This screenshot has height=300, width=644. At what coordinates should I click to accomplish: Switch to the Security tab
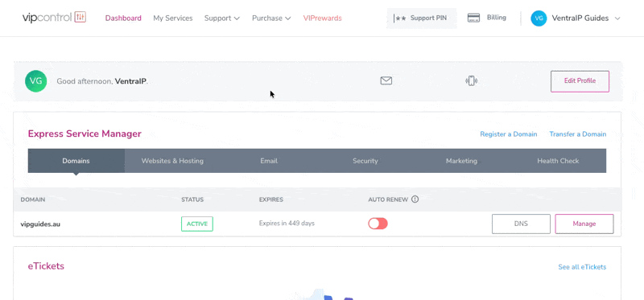[x=365, y=161]
